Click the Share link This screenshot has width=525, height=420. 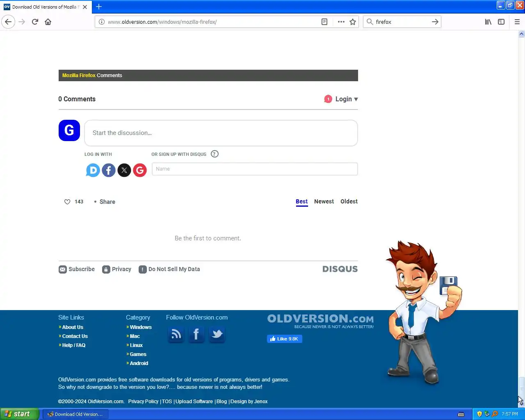click(107, 202)
